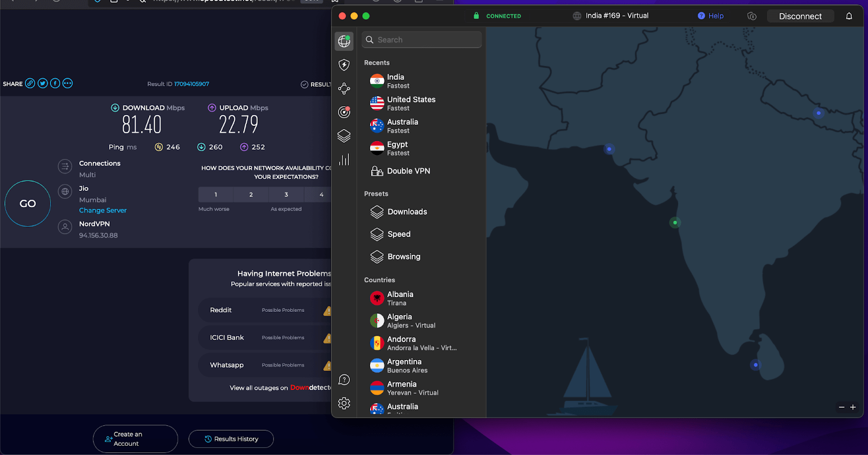This screenshot has width=868, height=455.
Task: Click the share link icon in Speedtest
Action: [30, 83]
